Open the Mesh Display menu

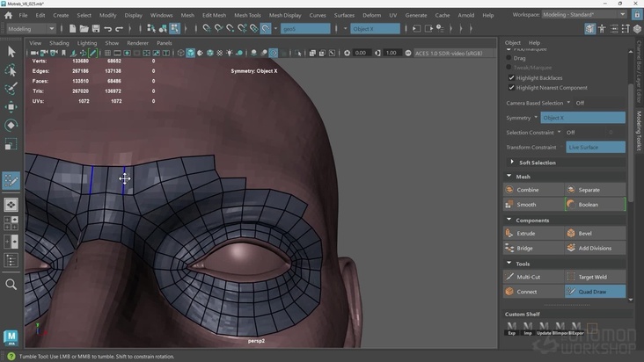pyautogui.click(x=285, y=15)
